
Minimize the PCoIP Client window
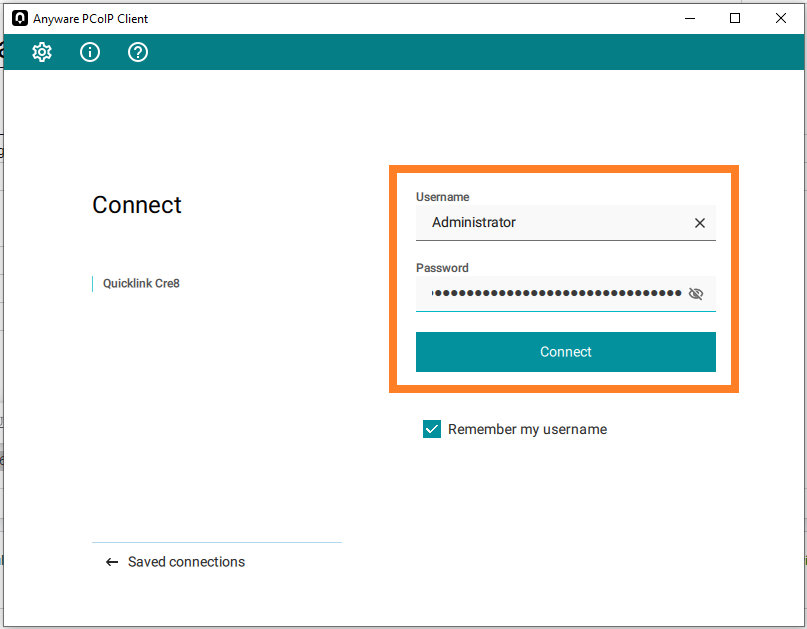point(690,19)
